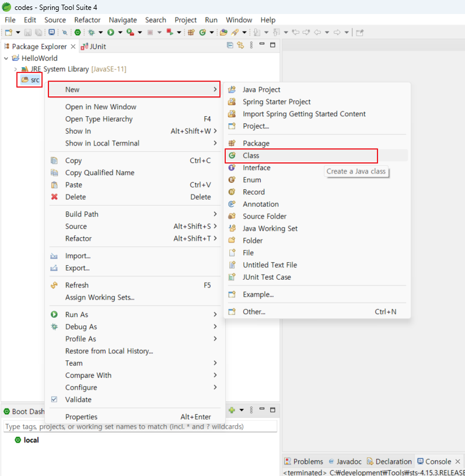Open the File menu
The width and height of the screenshot is (465, 476).
pos(10,20)
